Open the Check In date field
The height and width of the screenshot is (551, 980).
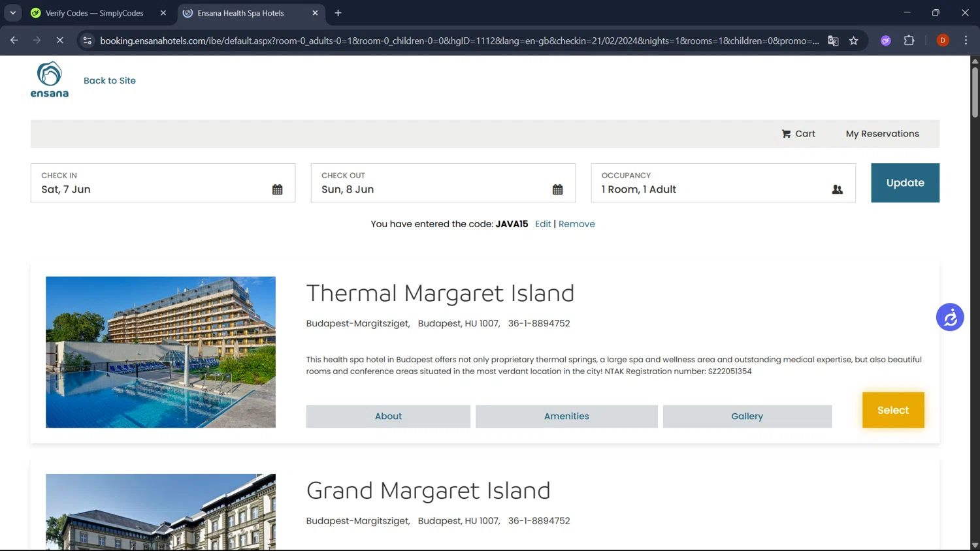click(x=163, y=183)
